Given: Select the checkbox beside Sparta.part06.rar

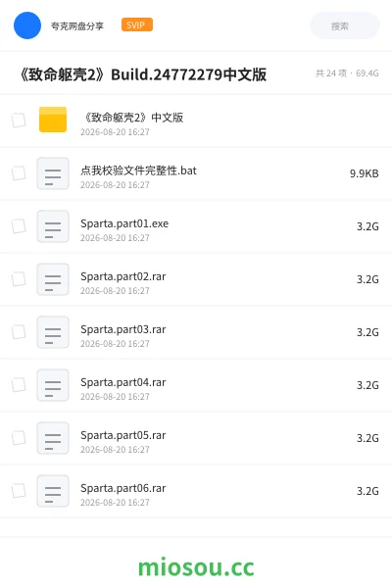Looking at the screenshot, I should click(x=19, y=491).
